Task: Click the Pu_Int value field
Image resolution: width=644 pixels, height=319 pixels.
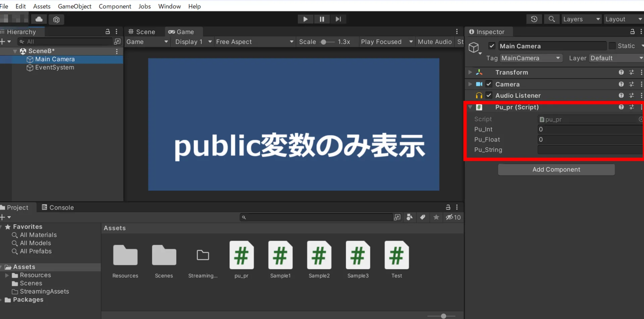Action: coord(590,129)
